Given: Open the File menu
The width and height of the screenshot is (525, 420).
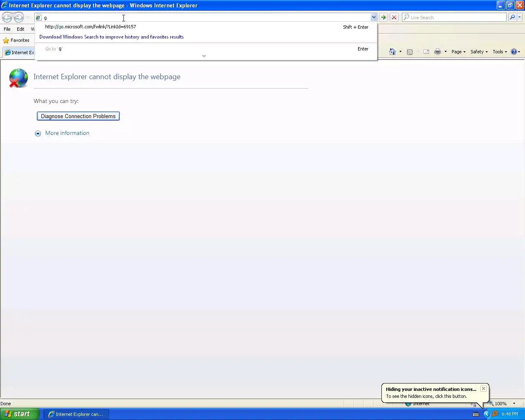Looking at the screenshot, I should tap(7, 29).
